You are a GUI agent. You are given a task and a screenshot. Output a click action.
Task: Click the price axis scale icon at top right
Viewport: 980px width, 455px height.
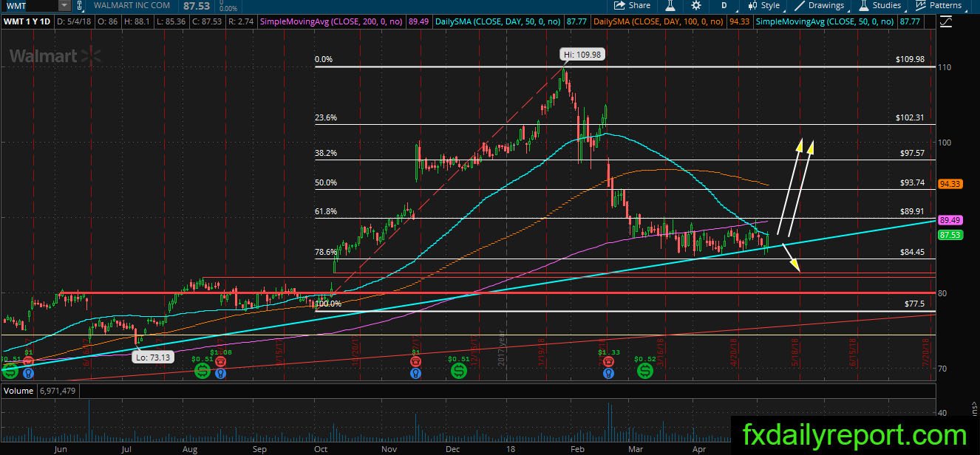click(x=945, y=22)
